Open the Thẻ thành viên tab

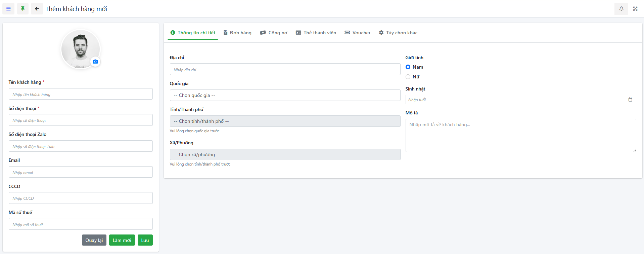pos(316,33)
